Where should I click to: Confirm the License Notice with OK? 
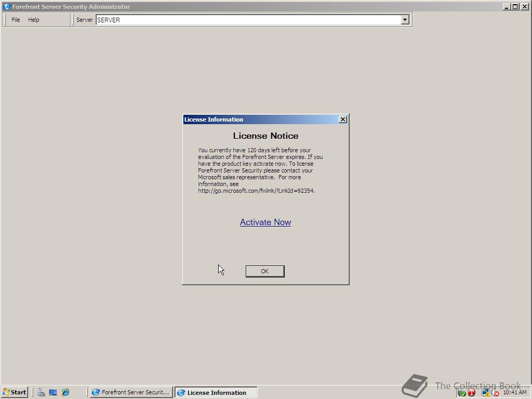[265, 271]
